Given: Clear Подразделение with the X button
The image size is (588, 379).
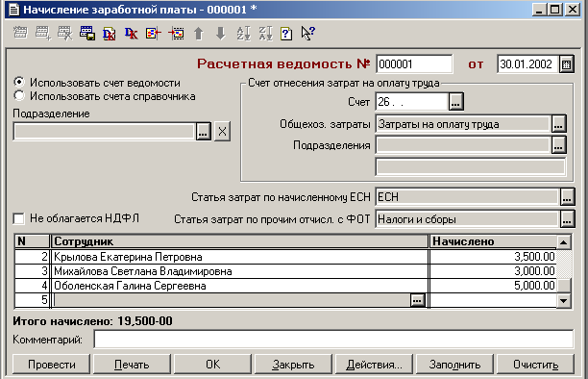Looking at the screenshot, I should coord(222,132).
